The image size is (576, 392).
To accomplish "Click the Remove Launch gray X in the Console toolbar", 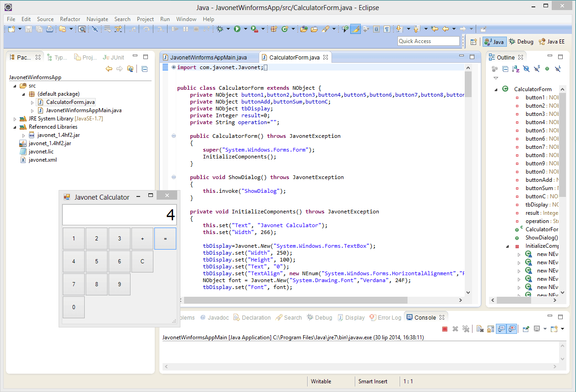I will pos(455,329).
